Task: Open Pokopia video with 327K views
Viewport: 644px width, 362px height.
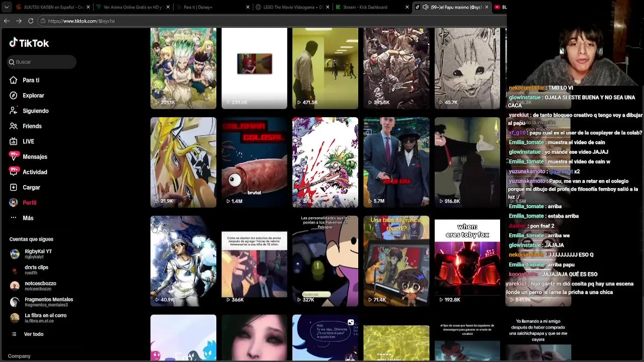Action: click(x=325, y=261)
